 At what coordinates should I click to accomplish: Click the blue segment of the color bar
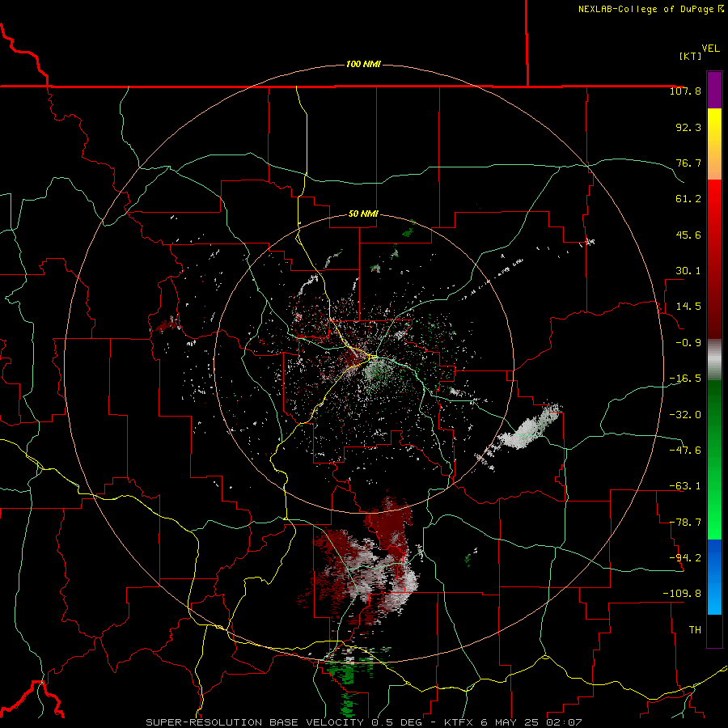tap(714, 577)
